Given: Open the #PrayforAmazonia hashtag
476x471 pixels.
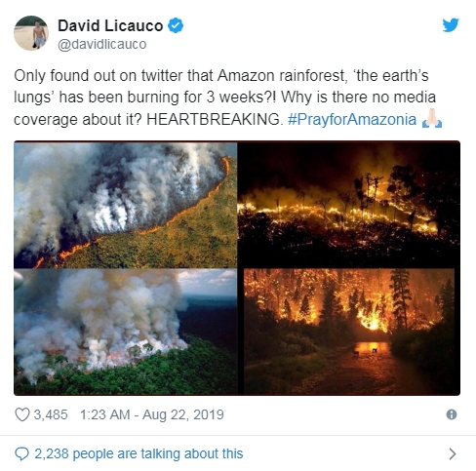Looking at the screenshot, I should tap(352, 119).
